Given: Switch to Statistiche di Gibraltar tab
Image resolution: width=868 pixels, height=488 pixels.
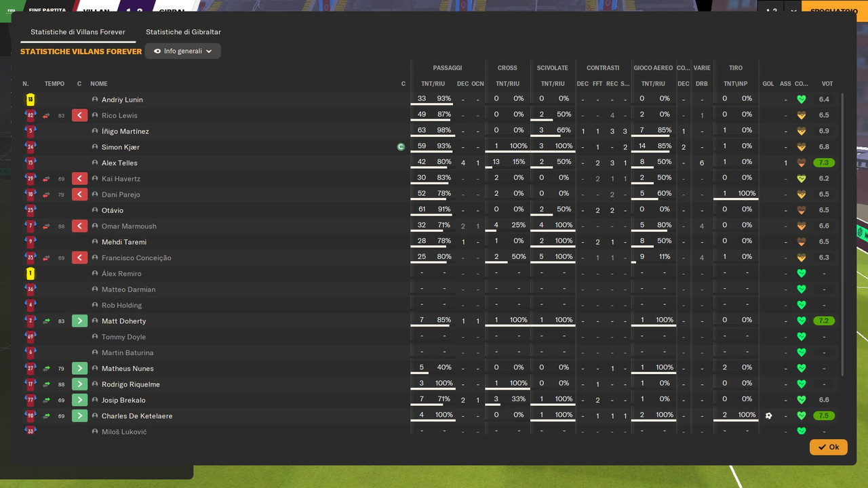Looking at the screenshot, I should coord(183,32).
